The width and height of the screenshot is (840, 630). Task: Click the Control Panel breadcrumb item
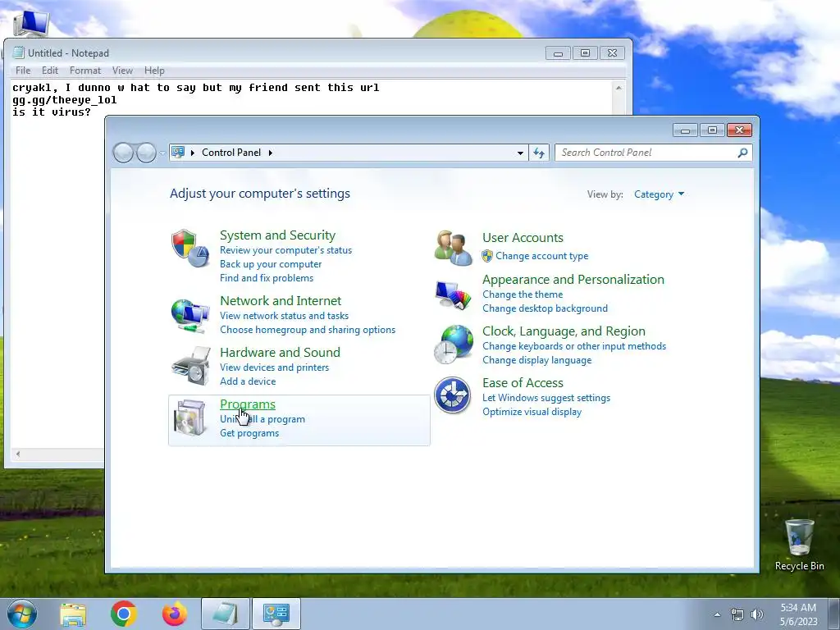point(231,153)
